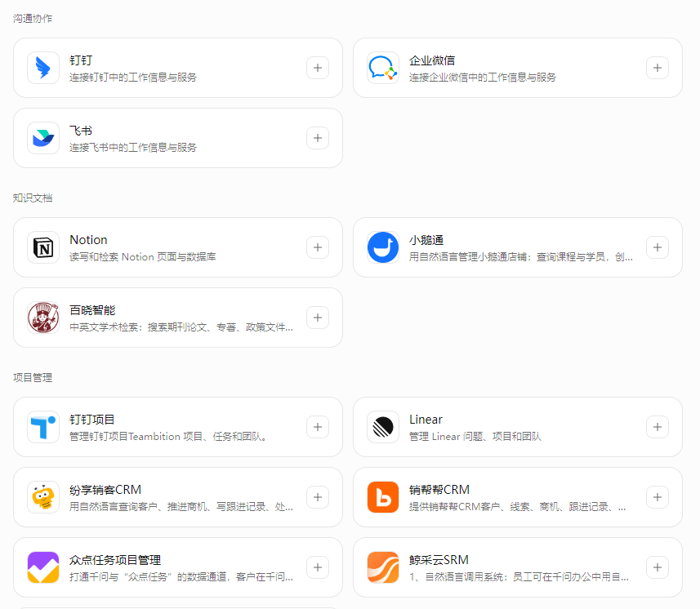
Task: Click the 纷享销客CRM yellow robot logo
Action: [x=43, y=497]
